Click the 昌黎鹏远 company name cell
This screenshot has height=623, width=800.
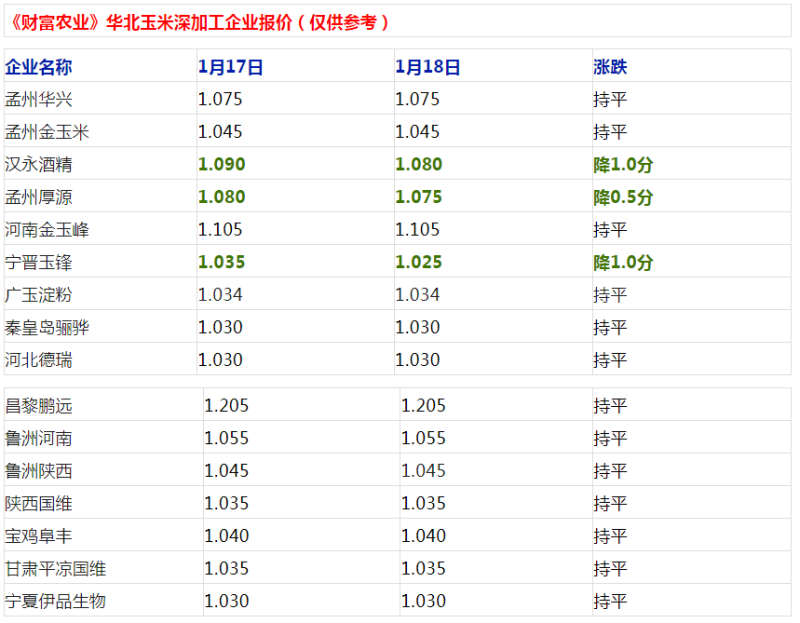tap(39, 406)
